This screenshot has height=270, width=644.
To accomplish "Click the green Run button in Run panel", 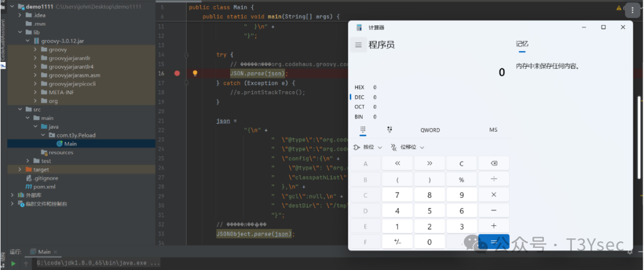I will (x=13, y=264).
